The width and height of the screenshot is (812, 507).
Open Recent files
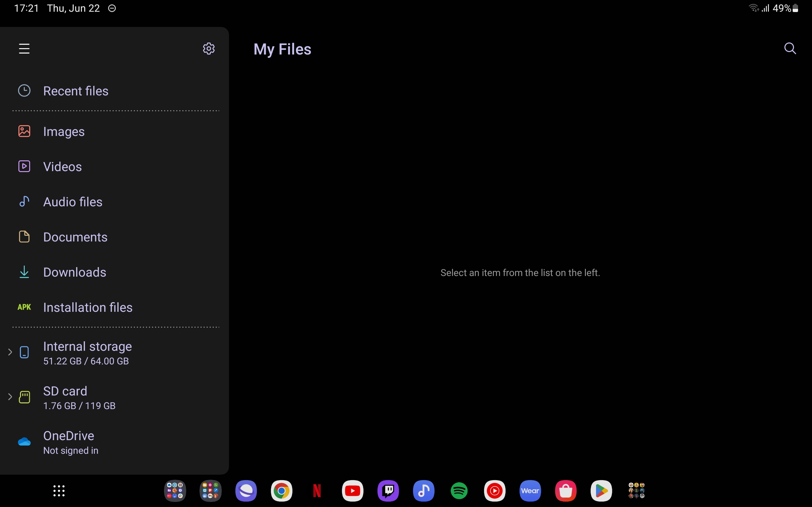(76, 91)
